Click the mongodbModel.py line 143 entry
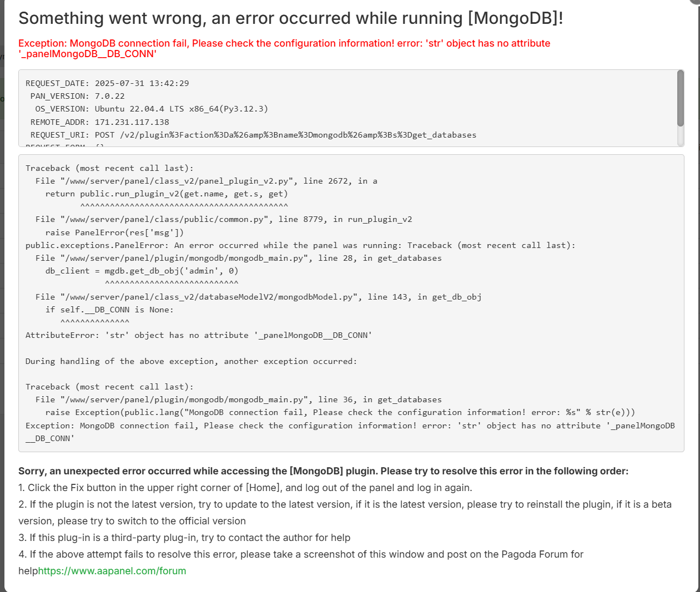The width and height of the screenshot is (700, 592). click(258, 297)
